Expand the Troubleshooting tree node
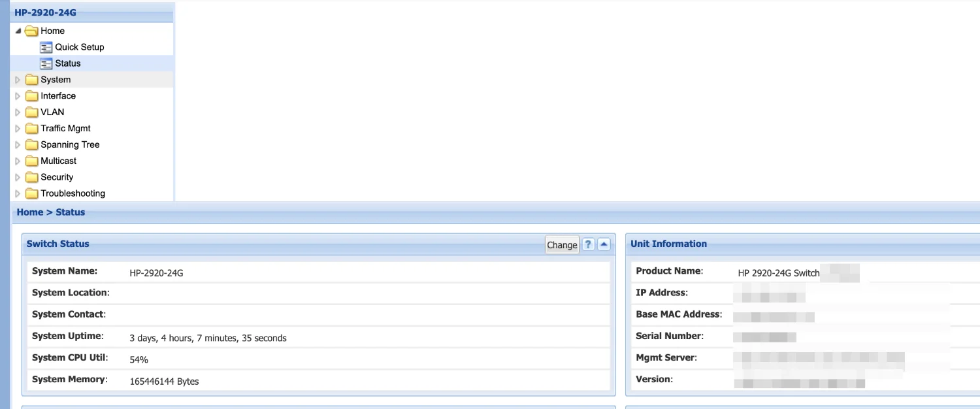Image resolution: width=980 pixels, height=409 pixels. (x=18, y=193)
